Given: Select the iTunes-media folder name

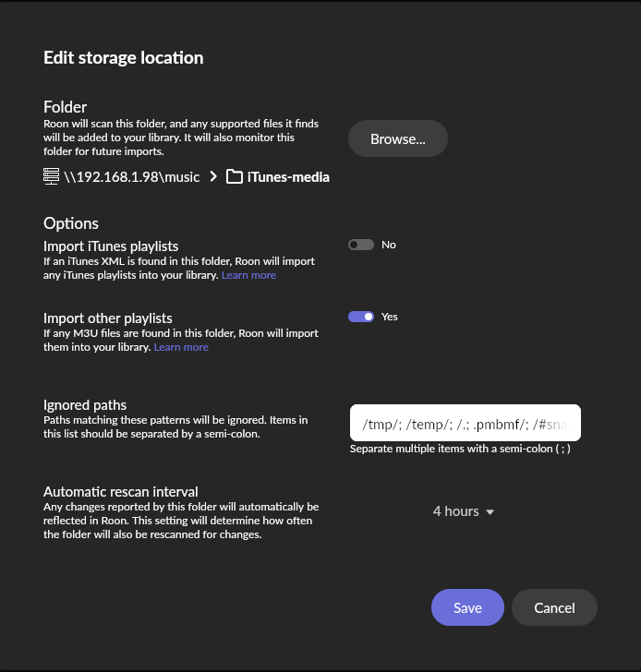Looking at the screenshot, I should point(288,176).
